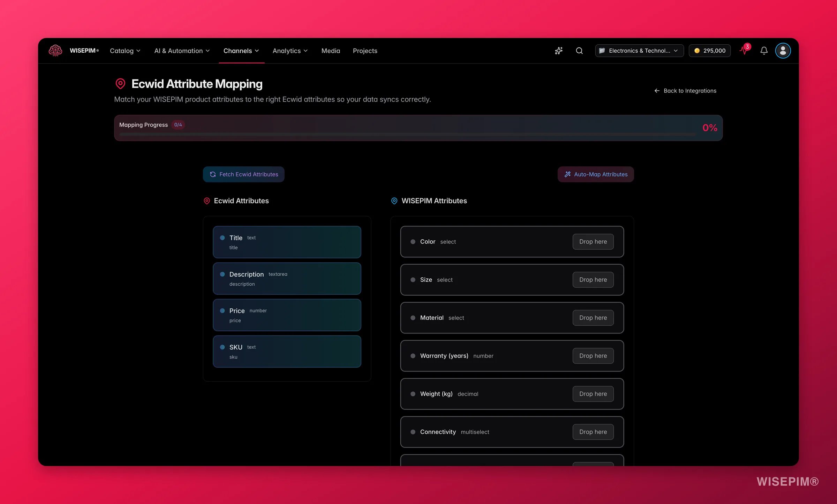The image size is (837, 504).
Task: Click the gray dot beside Warranty (years)
Action: coord(413,356)
